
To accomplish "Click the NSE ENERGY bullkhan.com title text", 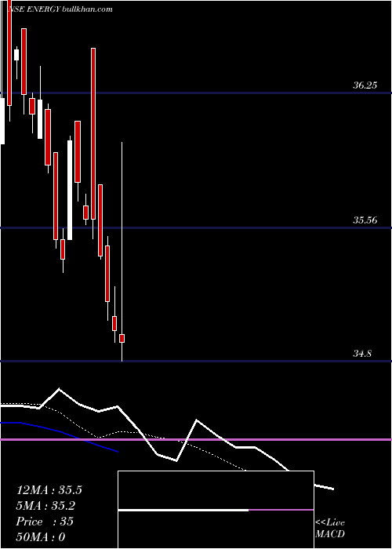I will tap(60, 9).
